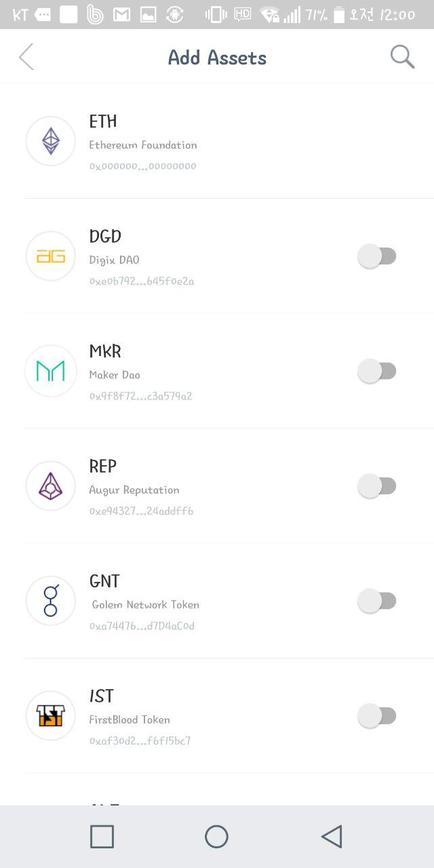
Task: Click the Golem Network Token icon
Action: (x=50, y=601)
